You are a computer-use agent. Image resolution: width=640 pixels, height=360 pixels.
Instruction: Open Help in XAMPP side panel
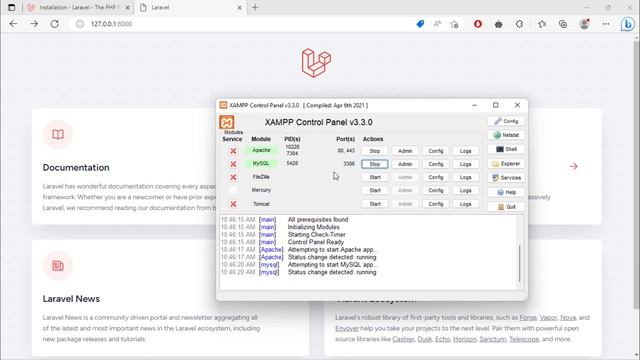(506, 192)
